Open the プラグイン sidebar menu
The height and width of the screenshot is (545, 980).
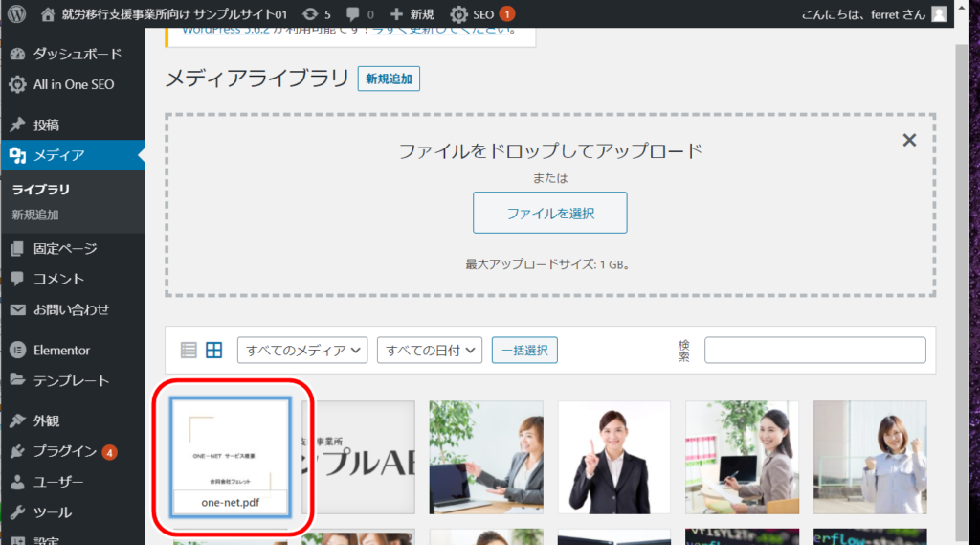click(65, 451)
